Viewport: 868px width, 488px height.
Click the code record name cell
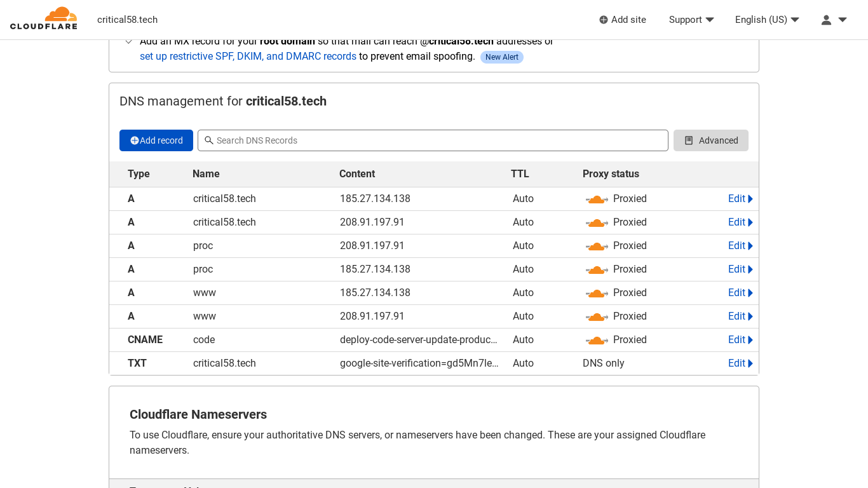pyautogui.click(x=204, y=340)
